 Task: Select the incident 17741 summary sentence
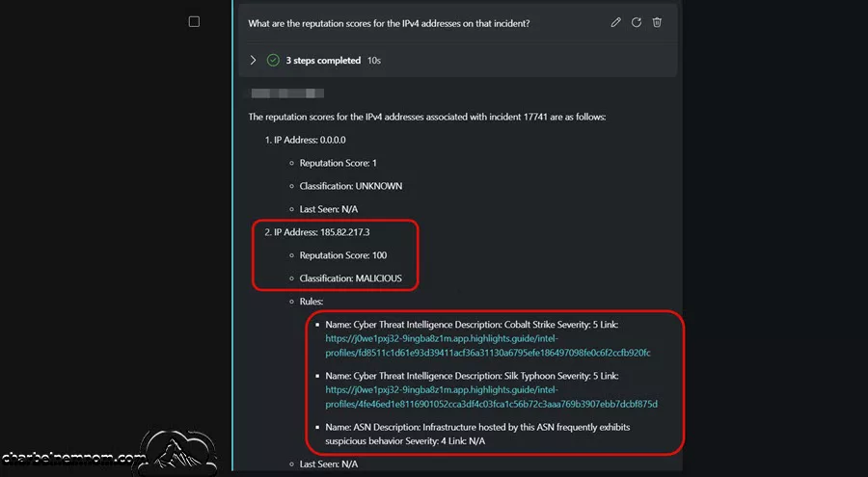point(427,118)
